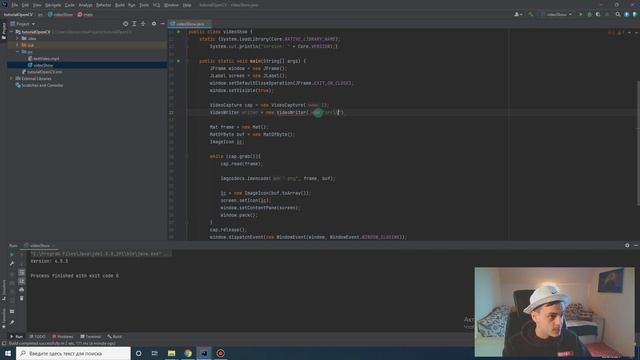Pin the Run tab
Viewport: 640px width, 360px height.
(x=12, y=322)
